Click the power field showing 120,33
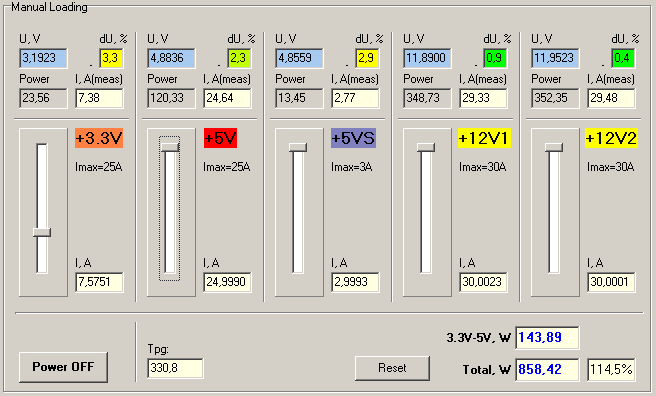This screenshot has height=396, width=656. [171, 98]
